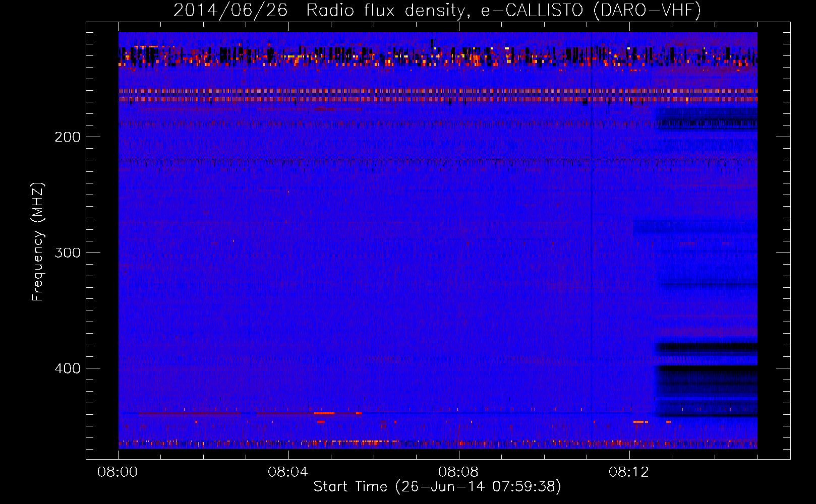The image size is (816, 504).
Task: Click the 08:00 time axis label
Action: click(x=118, y=472)
